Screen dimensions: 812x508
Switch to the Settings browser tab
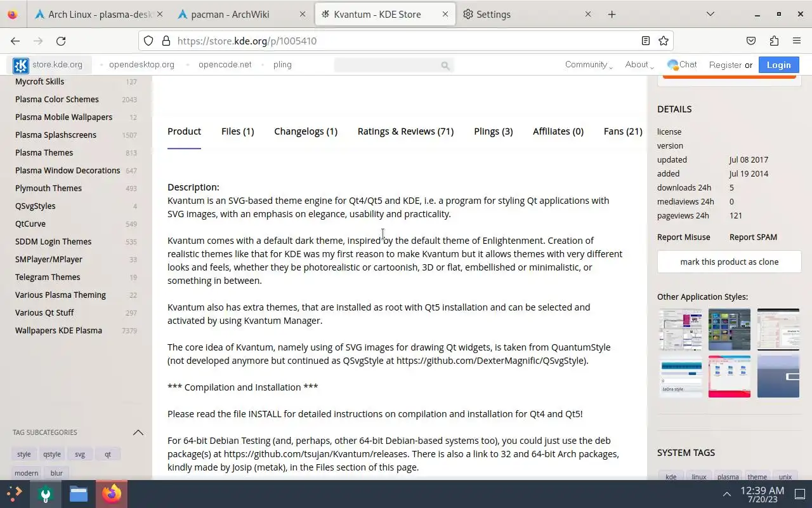coord(528,14)
